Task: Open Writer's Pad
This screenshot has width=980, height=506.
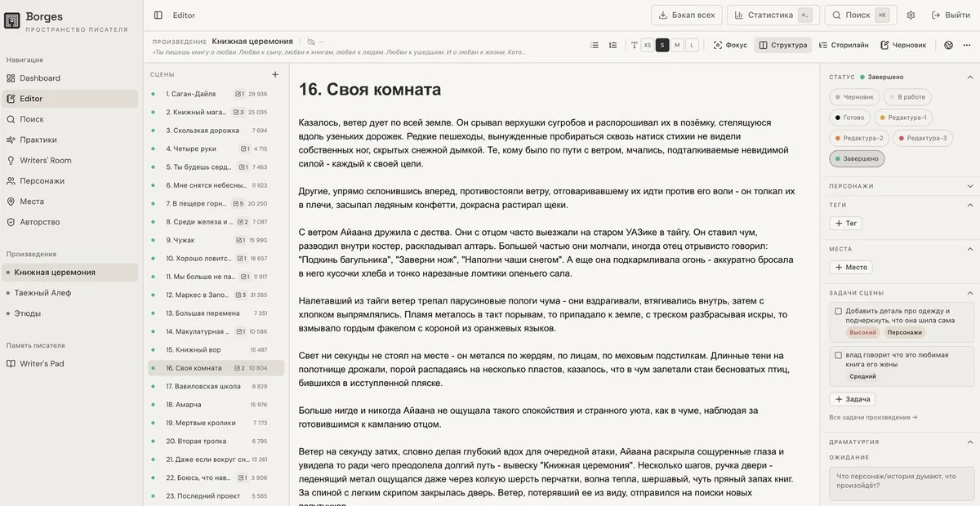Action: (x=69, y=364)
